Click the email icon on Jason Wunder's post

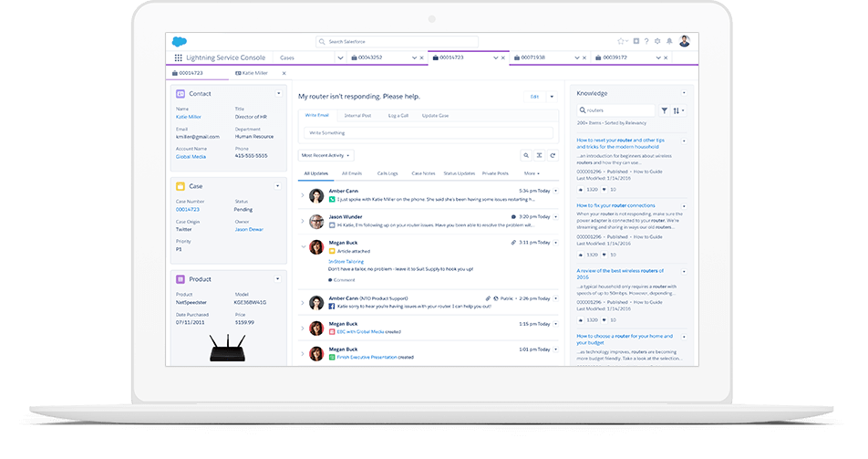[332, 225]
